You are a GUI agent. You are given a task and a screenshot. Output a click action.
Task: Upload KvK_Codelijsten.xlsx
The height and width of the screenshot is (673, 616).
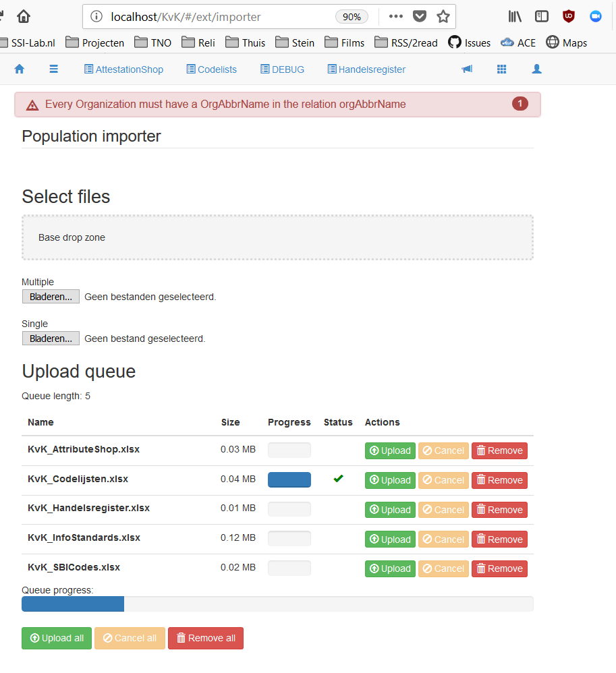coord(390,480)
